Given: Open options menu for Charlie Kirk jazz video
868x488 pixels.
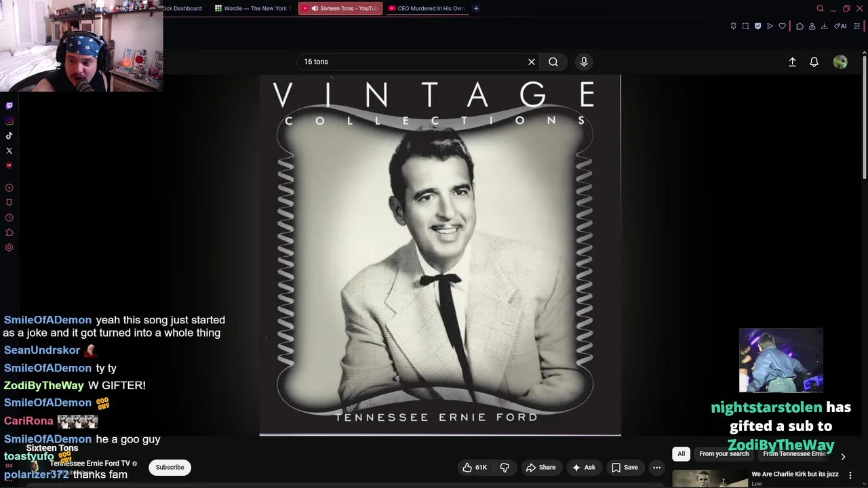Looking at the screenshot, I should pos(850,475).
